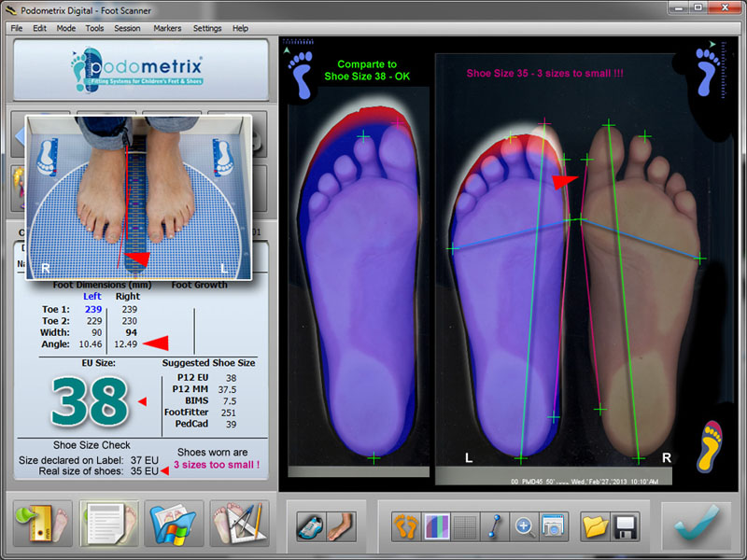This screenshot has width=747, height=560.
Task: Click 'Shoe Size 35 - 3 sizes to small' text
Action: [x=545, y=74]
